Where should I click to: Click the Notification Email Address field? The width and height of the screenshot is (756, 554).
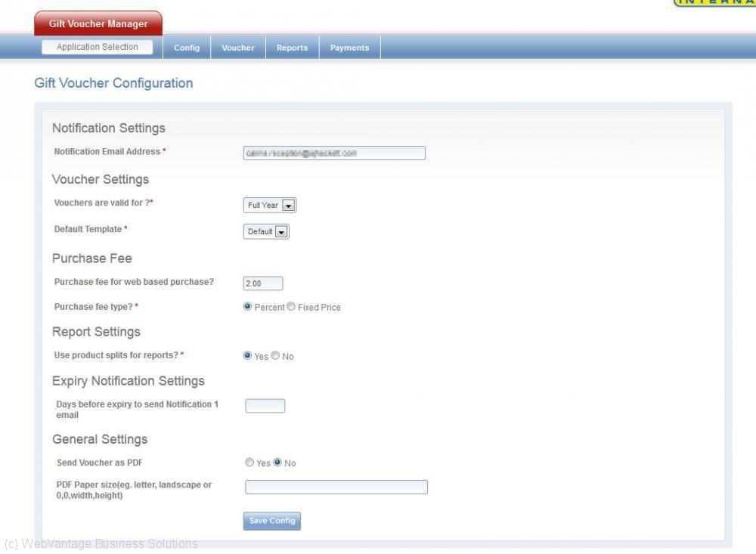tap(333, 153)
